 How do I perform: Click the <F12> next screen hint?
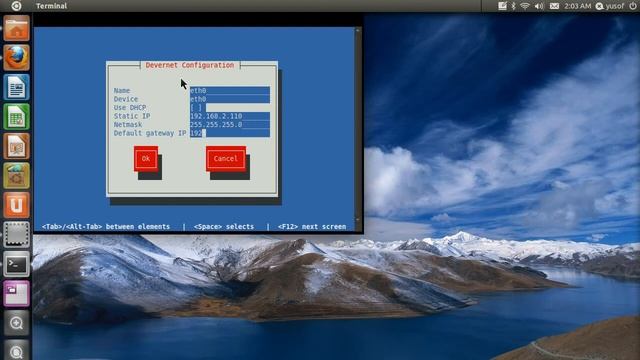tap(312, 227)
